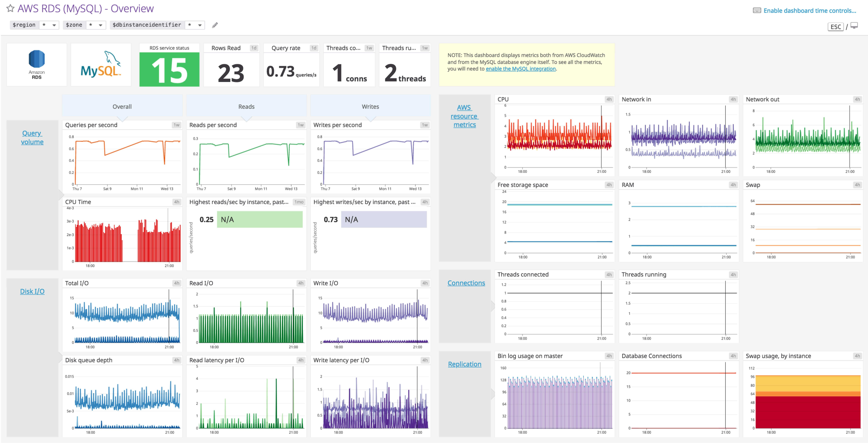Click the Connections sidebar link

click(x=466, y=283)
